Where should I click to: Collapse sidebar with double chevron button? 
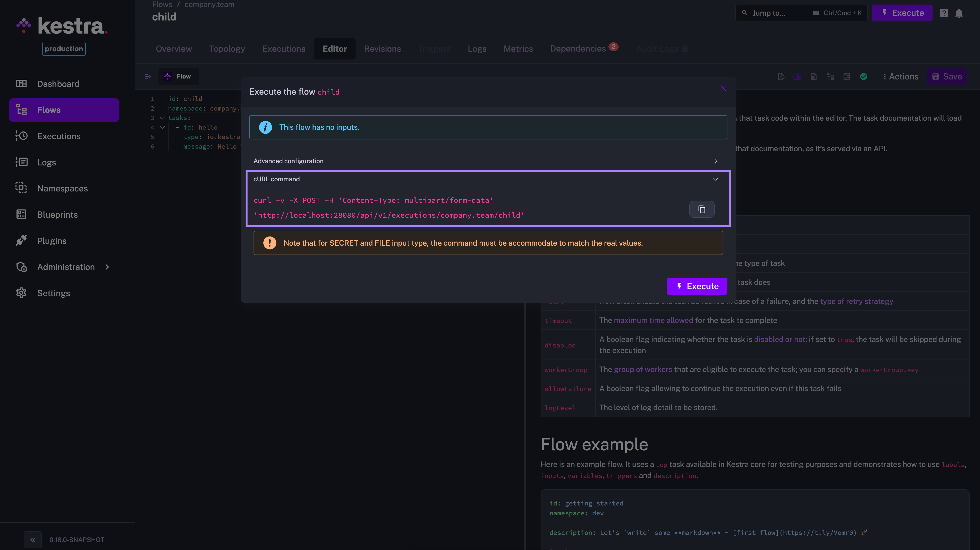click(33, 539)
